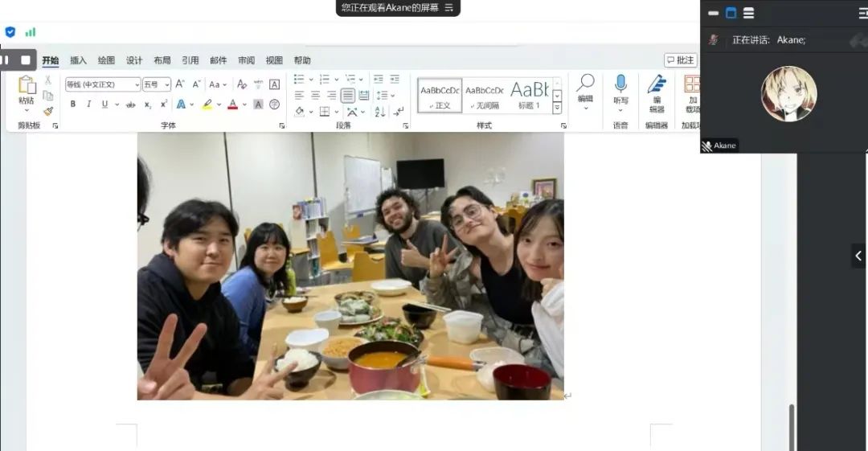Screen dimensions: 868x451
Task: Click the clear formatting icon
Action: click(242, 84)
